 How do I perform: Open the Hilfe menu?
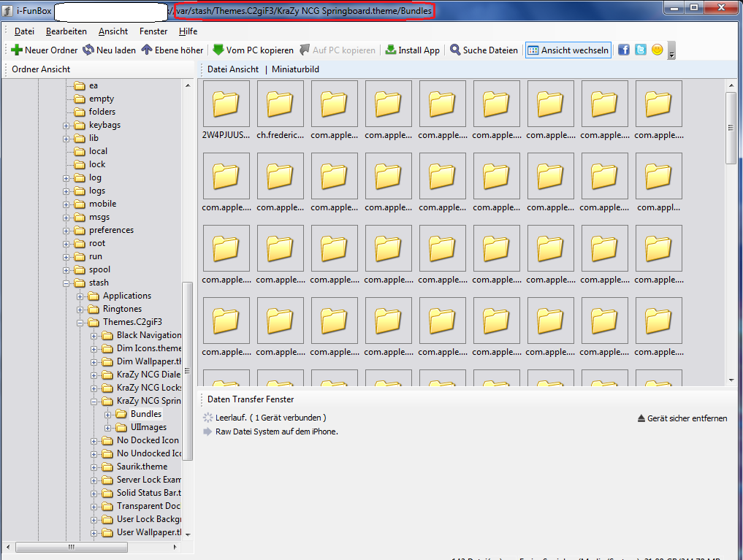188,31
